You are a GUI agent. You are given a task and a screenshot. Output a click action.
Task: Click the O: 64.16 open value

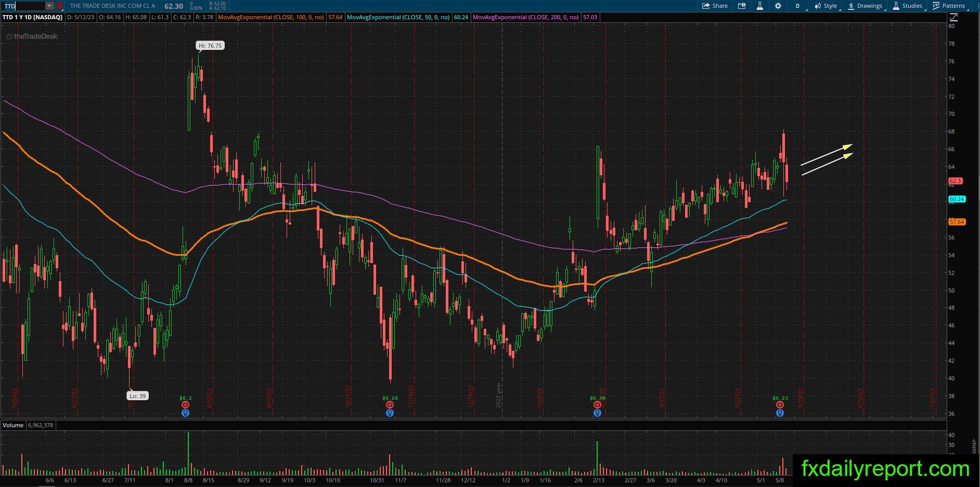(110, 17)
